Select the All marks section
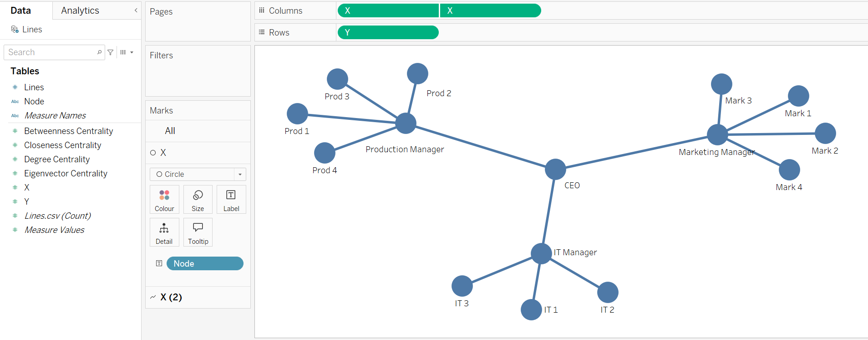The image size is (868, 340). pos(170,131)
